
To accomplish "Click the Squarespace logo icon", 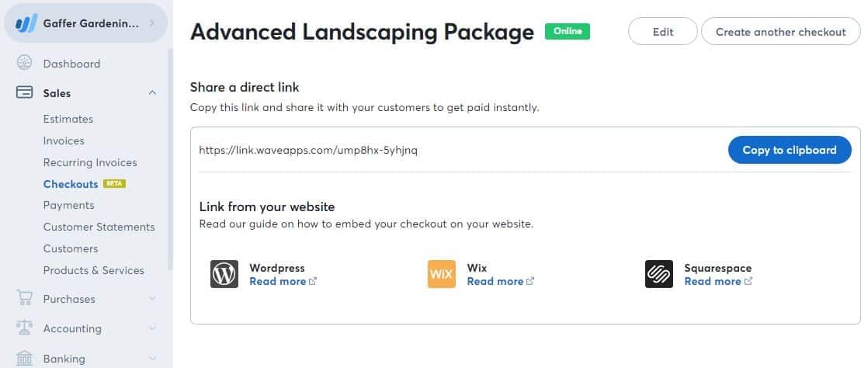I will (x=659, y=274).
